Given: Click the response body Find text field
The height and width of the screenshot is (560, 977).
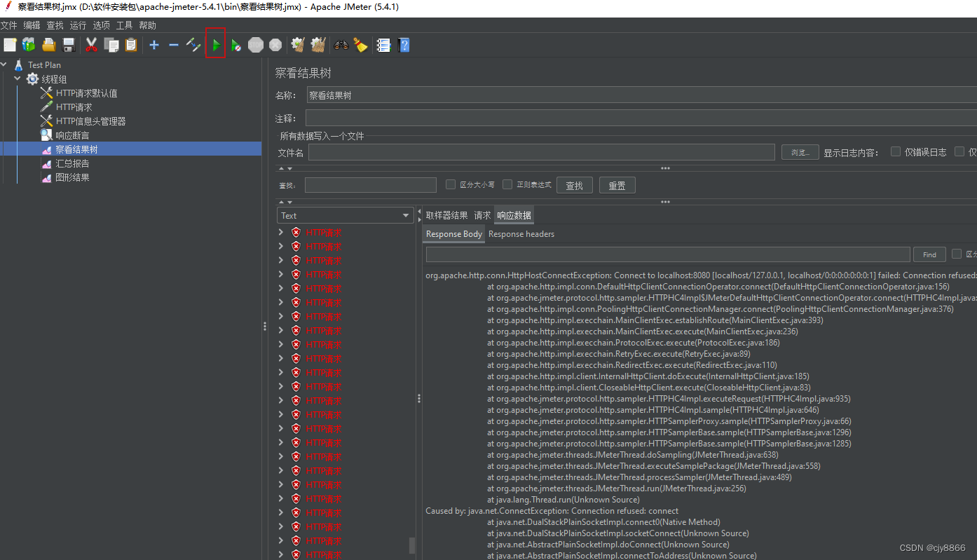Looking at the screenshot, I should pyautogui.click(x=668, y=254).
